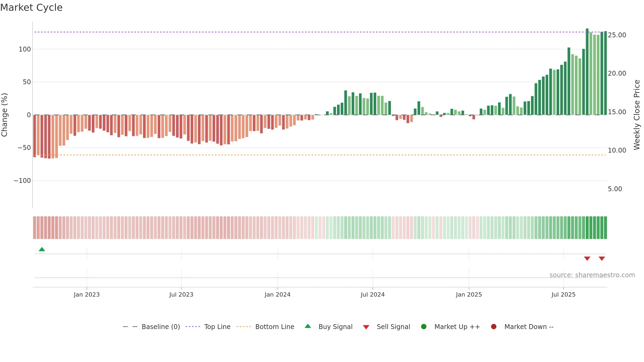Click the darkest red cell starting the heat strip
This screenshot has height=362, width=644.
point(35,228)
